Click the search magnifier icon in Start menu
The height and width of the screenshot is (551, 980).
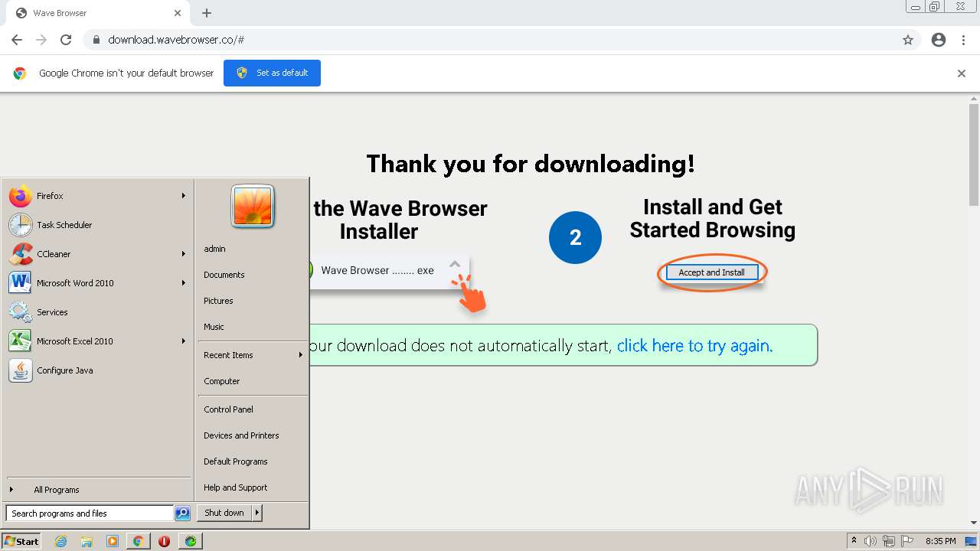click(182, 514)
